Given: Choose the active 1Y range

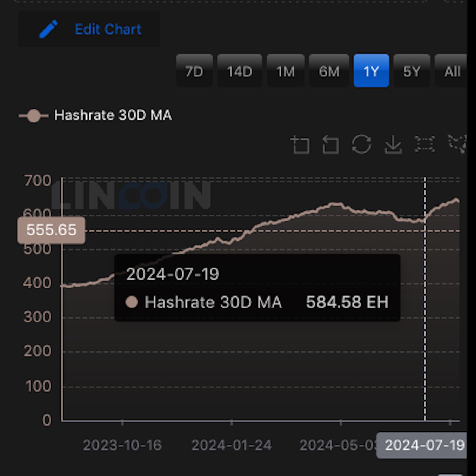Looking at the screenshot, I should tap(371, 71).
